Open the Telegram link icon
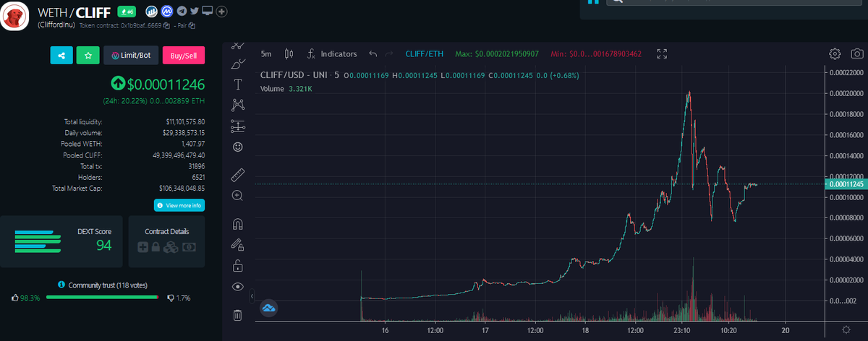 pyautogui.click(x=181, y=12)
